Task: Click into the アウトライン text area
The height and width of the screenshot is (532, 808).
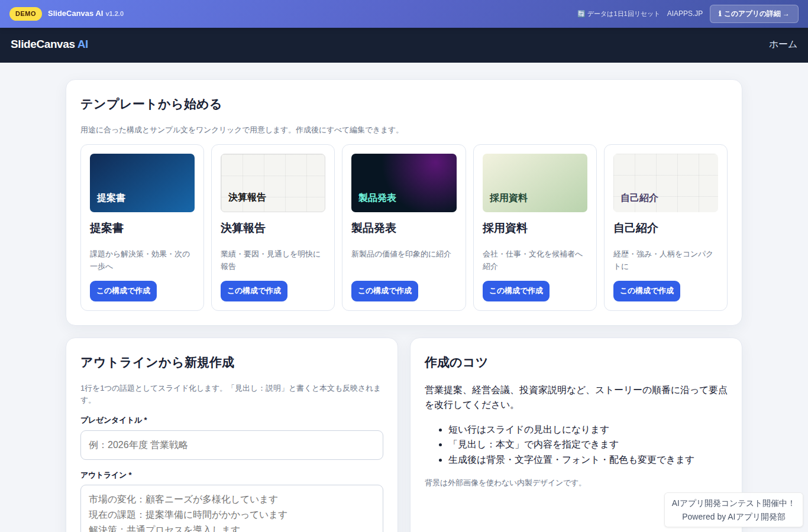Action: click(x=232, y=508)
